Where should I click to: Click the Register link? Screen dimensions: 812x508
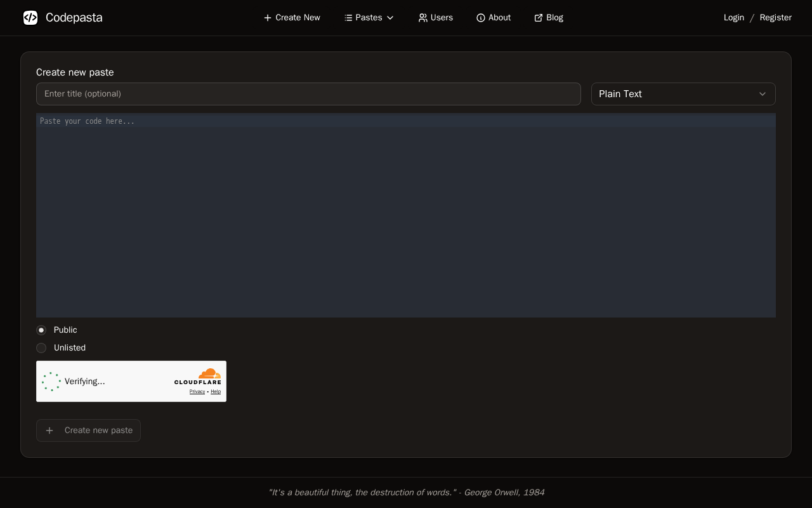click(x=776, y=18)
